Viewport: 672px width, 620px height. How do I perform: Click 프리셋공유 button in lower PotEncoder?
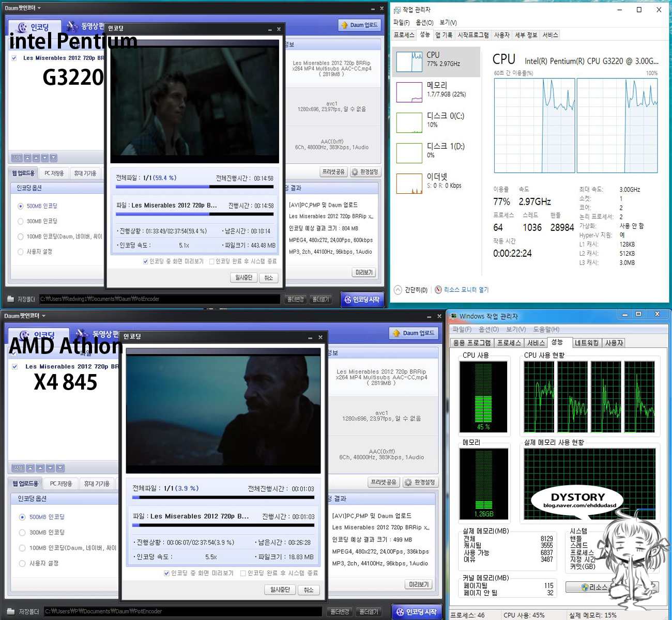pos(383,482)
